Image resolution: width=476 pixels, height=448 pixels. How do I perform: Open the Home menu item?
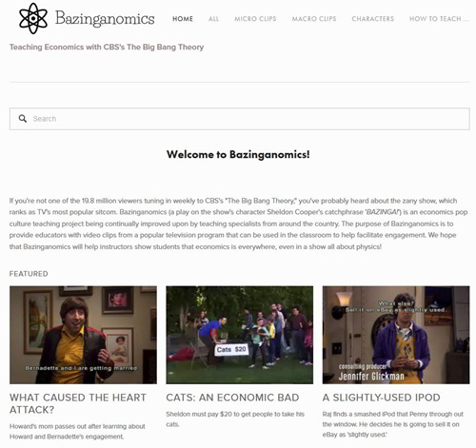point(183,19)
